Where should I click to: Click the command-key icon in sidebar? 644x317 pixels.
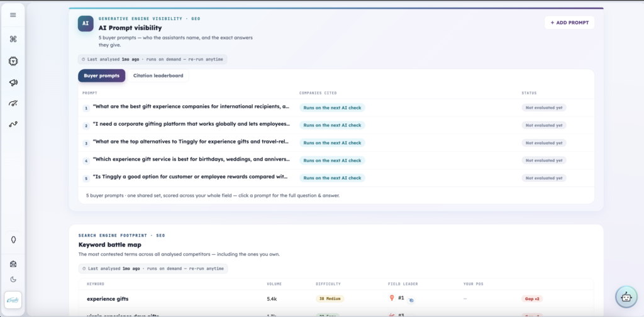(13, 39)
